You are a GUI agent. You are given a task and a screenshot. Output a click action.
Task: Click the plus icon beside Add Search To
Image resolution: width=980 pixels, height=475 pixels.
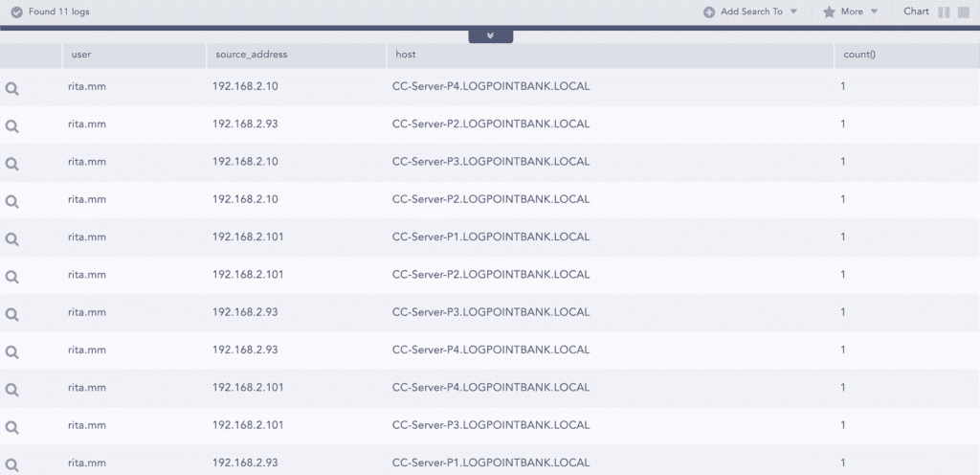tap(709, 12)
